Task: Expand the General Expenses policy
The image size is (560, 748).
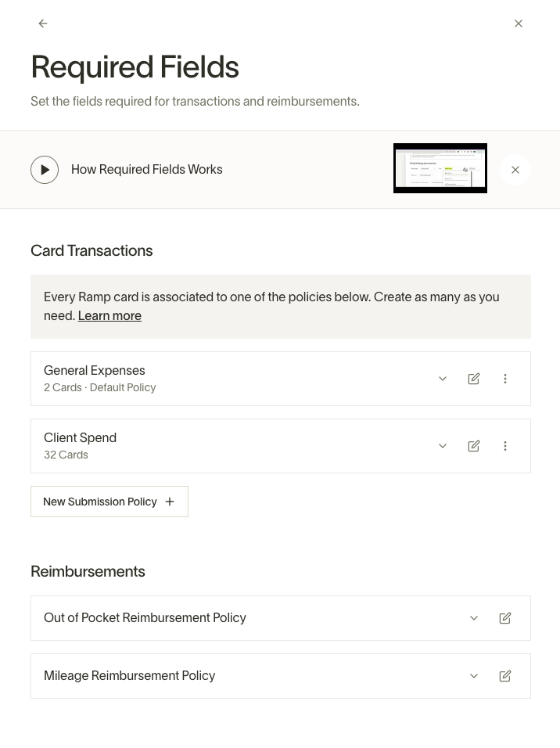Action: [x=443, y=379]
